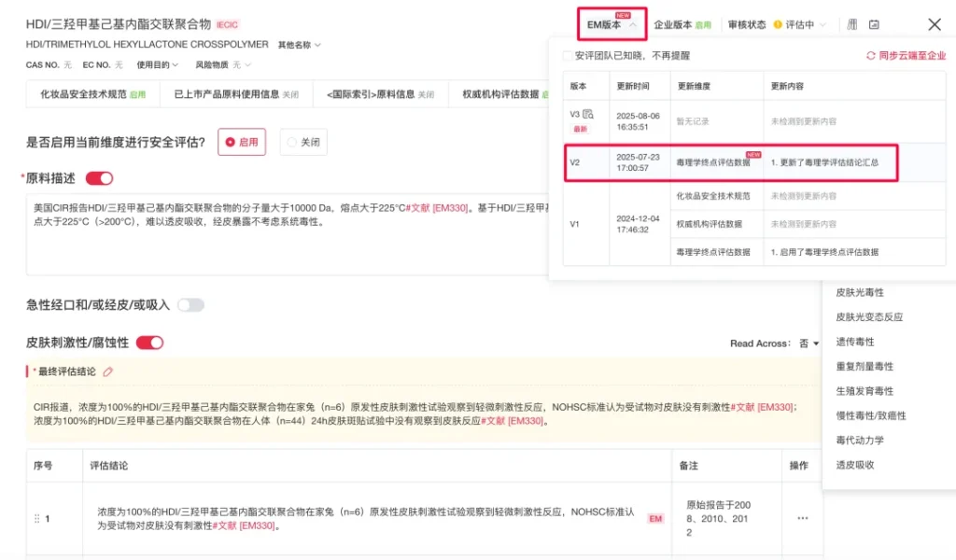Click the V3 version preview icon

(x=588, y=114)
